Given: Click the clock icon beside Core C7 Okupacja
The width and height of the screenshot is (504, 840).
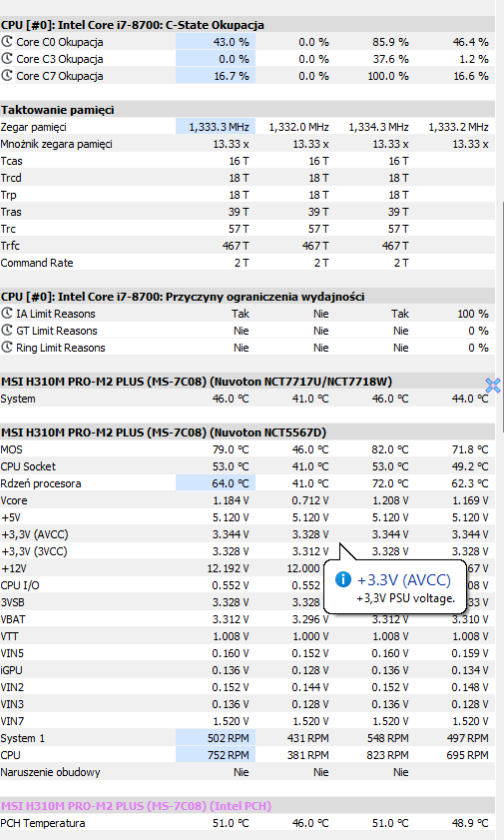Looking at the screenshot, I should point(6,76).
